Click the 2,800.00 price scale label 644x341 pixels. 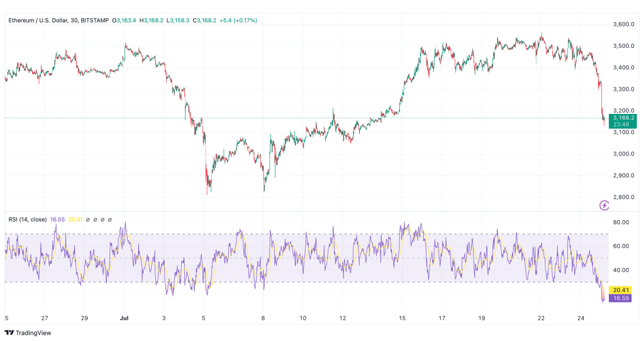[623, 197]
